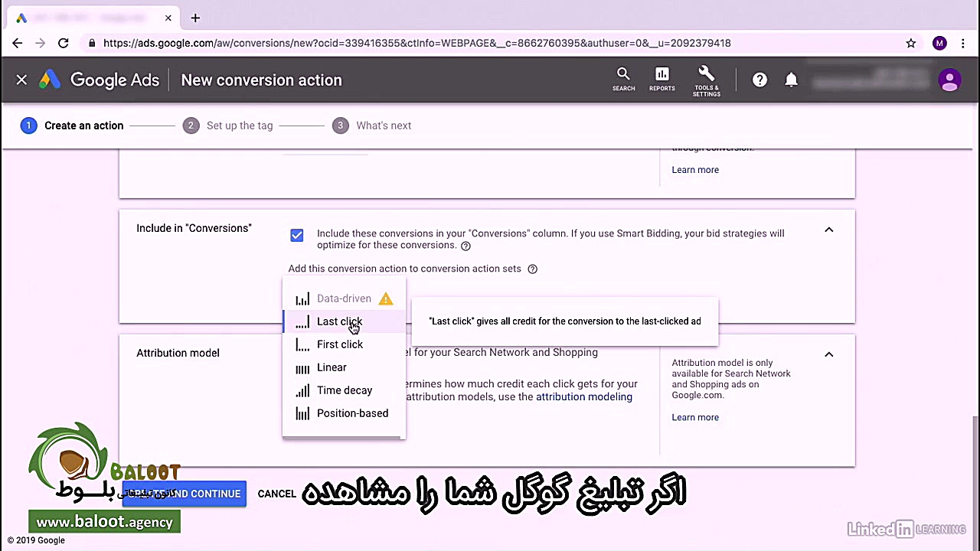Switch to the Set up the tag step
This screenshot has height=551, width=980.
pos(240,126)
